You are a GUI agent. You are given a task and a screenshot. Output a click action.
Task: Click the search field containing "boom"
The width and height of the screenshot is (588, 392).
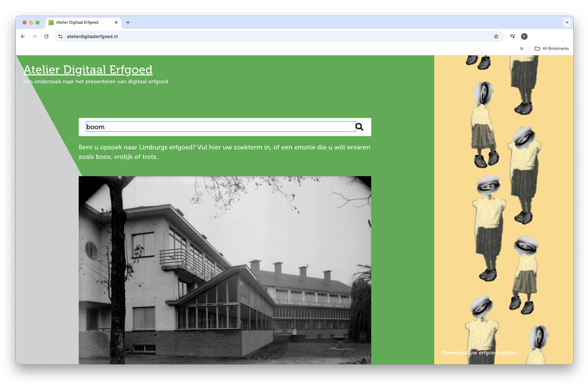point(220,127)
